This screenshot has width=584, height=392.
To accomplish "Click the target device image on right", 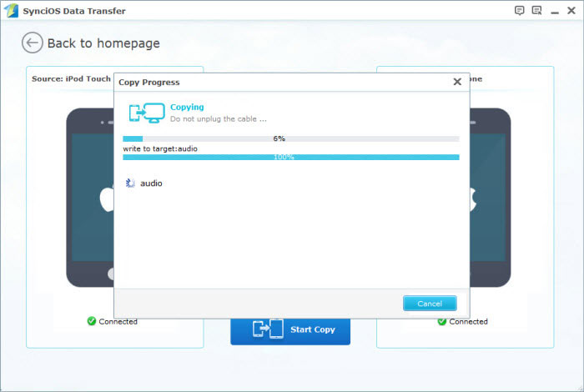I will [x=491, y=198].
